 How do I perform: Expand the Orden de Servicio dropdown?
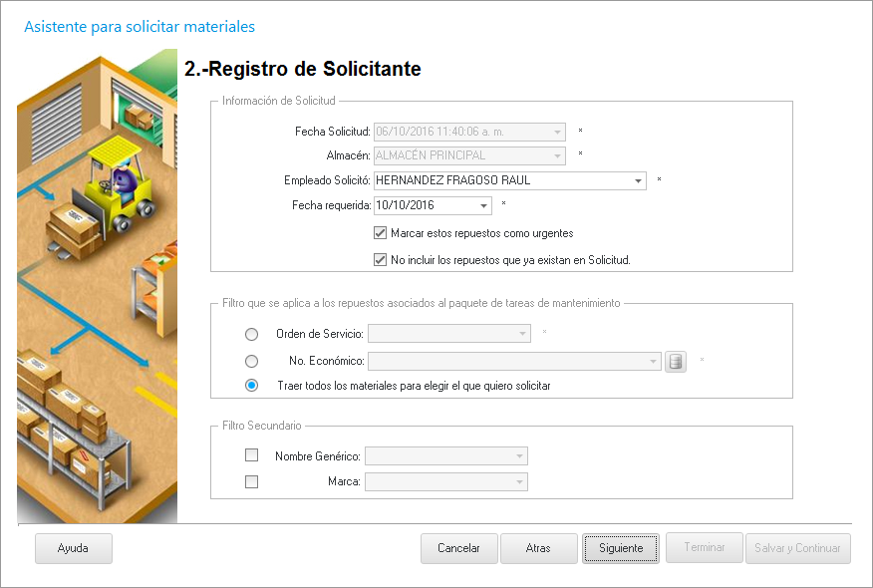(x=521, y=334)
